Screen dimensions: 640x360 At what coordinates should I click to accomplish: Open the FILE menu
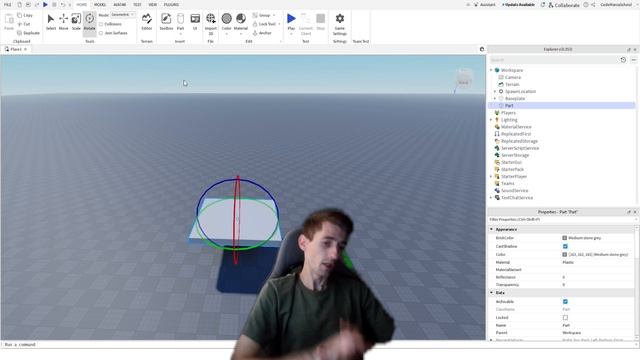coord(8,4)
